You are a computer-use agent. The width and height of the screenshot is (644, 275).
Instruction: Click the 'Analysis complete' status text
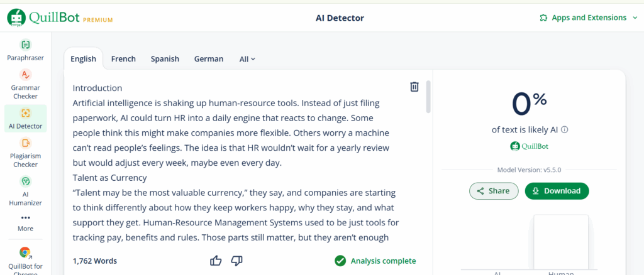(x=383, y=261)
